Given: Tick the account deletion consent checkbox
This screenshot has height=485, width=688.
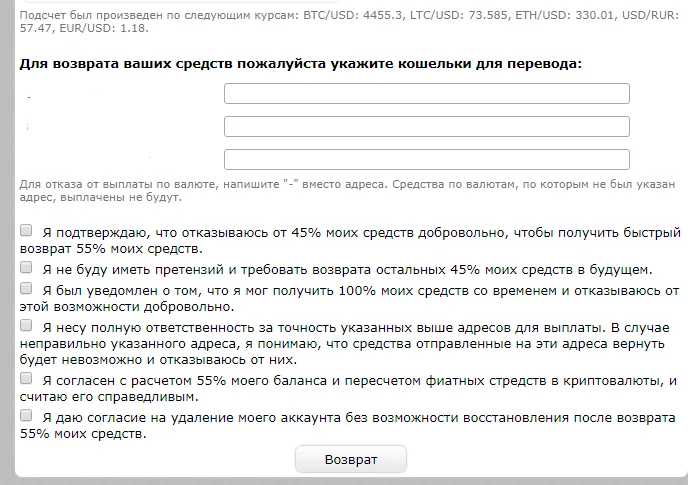Looking at the screenshot, I should tap(26, 415).
